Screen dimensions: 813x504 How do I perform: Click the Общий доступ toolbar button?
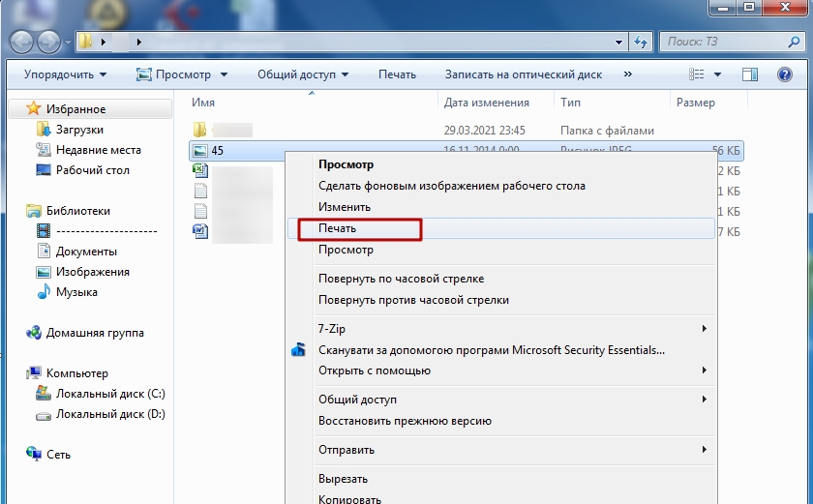(302, 74)
